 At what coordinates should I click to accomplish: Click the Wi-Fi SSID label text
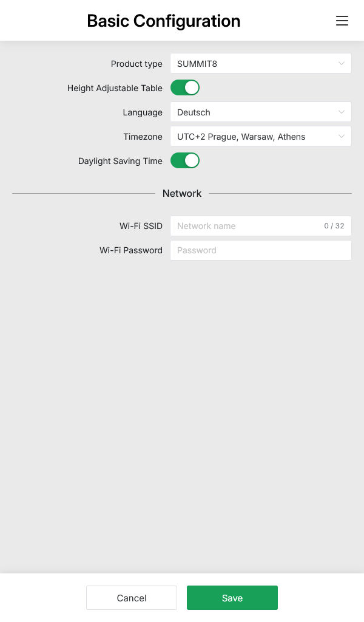coord(141,226)
